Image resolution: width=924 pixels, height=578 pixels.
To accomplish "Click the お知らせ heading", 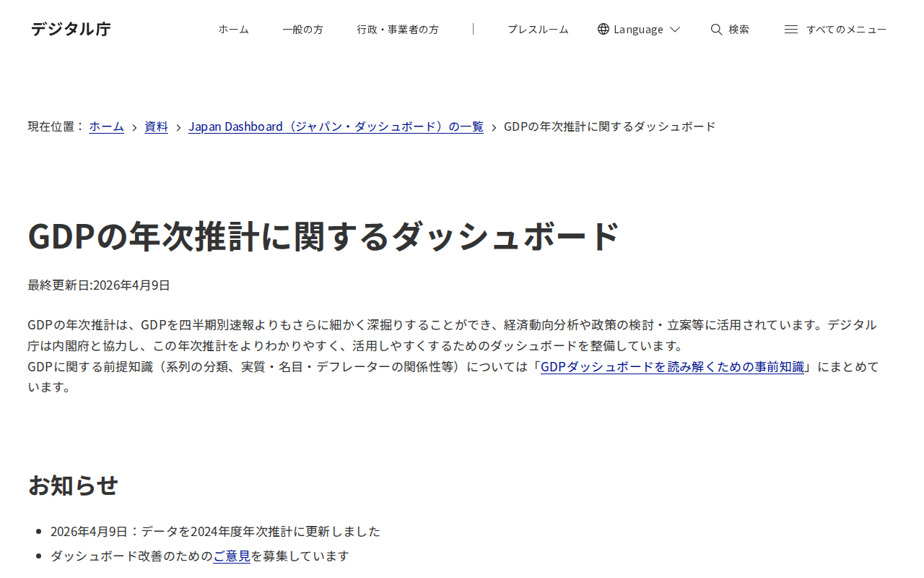I will pos(73,485).
